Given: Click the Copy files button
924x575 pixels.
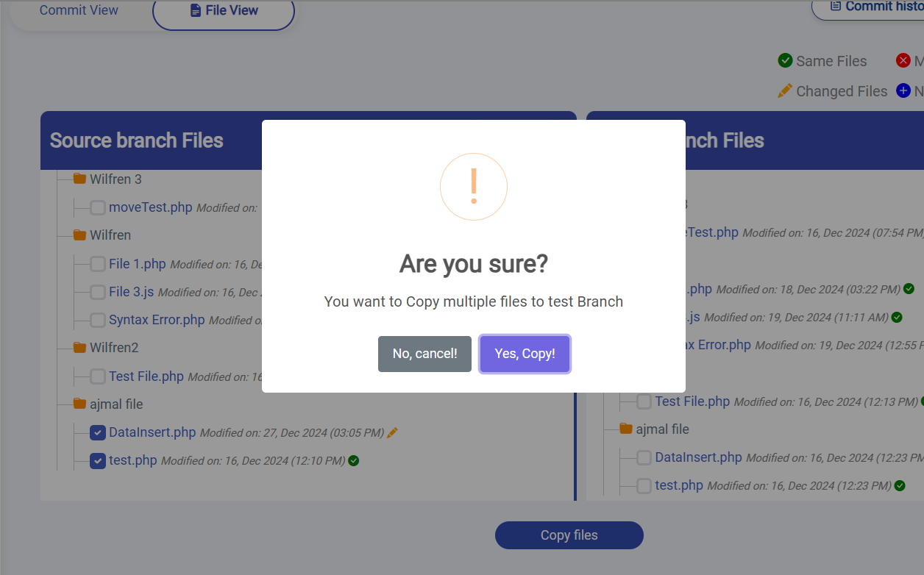Looking at the screenshot, I should [569, 535].
